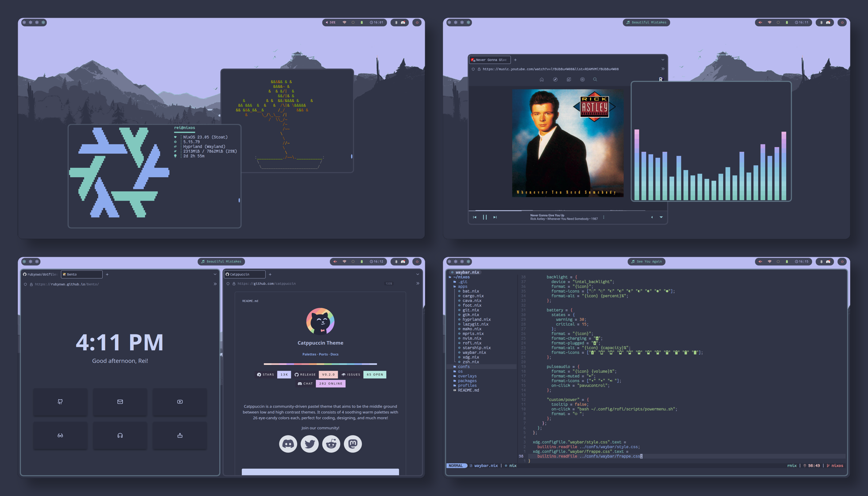
Task: Click the headphones shortcut tile in Bento
Action: click(120, 436)
